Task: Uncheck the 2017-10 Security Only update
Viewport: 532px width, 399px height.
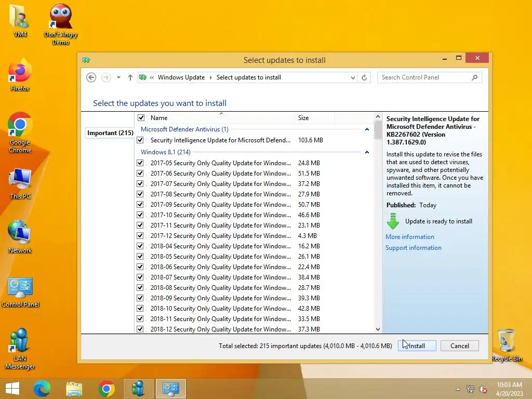Action: coord(140,215)
